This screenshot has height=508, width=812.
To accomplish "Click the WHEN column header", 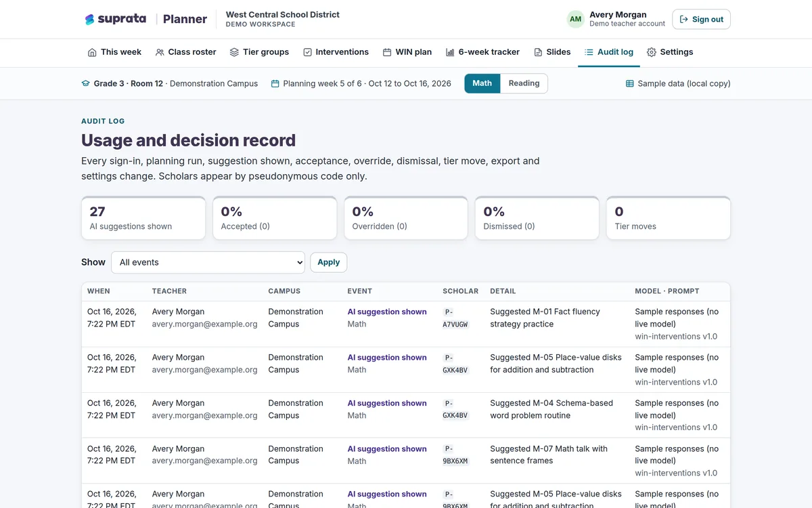I will coord(99,291).
